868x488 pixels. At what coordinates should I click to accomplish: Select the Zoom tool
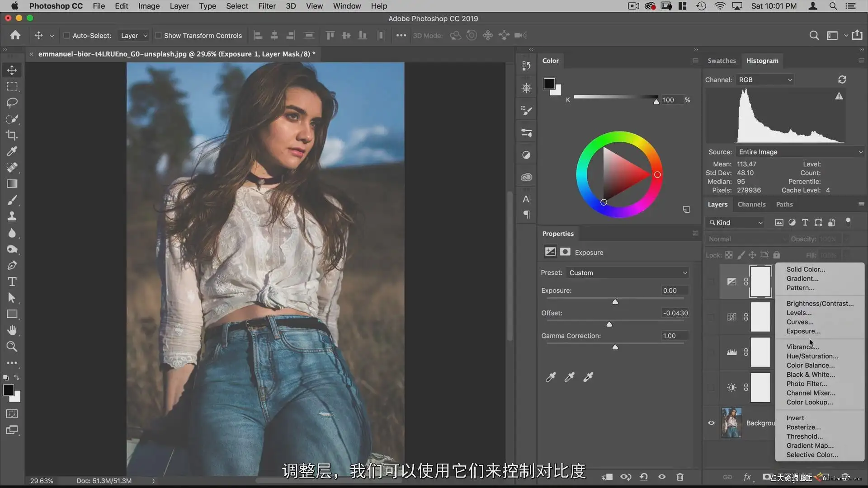point(12,347)
